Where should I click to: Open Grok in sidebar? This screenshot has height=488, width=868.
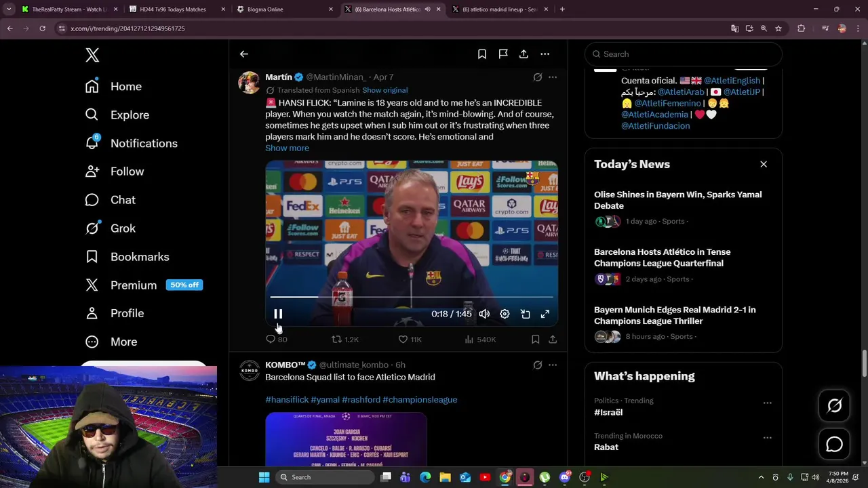pos(110,228)
